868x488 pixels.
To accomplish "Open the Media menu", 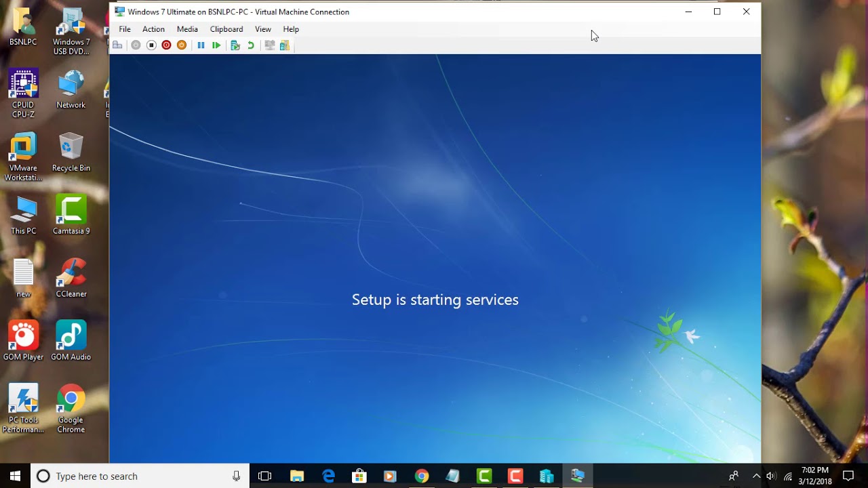I will 187,29.
